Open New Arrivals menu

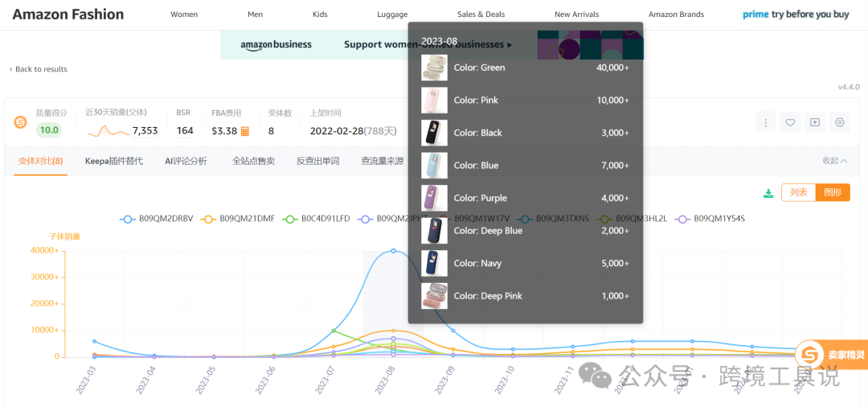[577, 14]
